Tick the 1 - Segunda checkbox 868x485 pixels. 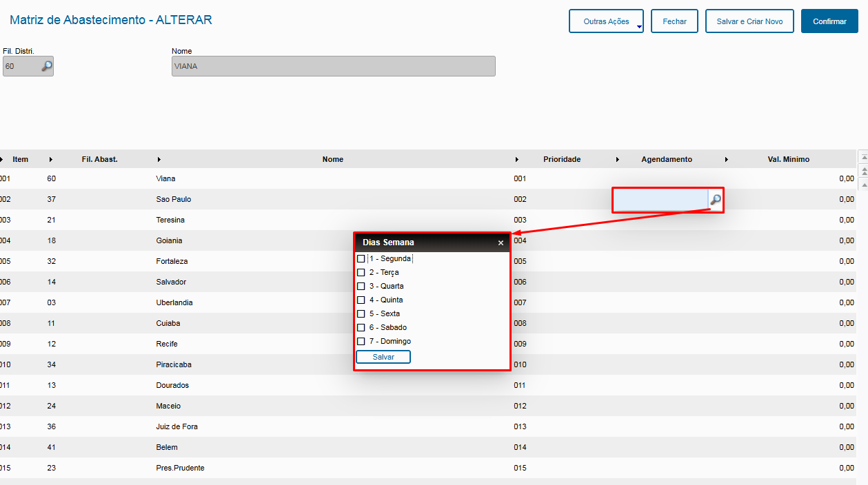click(x=361, y=259)
